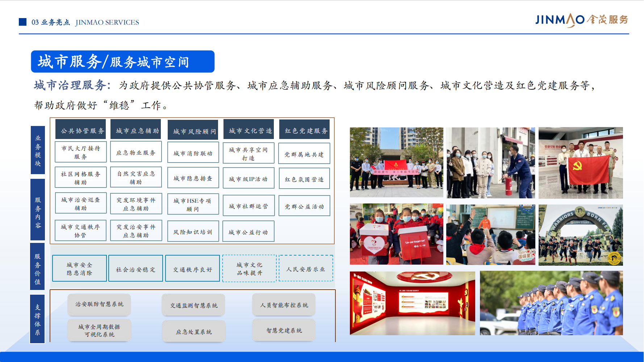Click the 城市级IP活动 box
This screenshot has width=644, height=362.
tap(248, 179)
